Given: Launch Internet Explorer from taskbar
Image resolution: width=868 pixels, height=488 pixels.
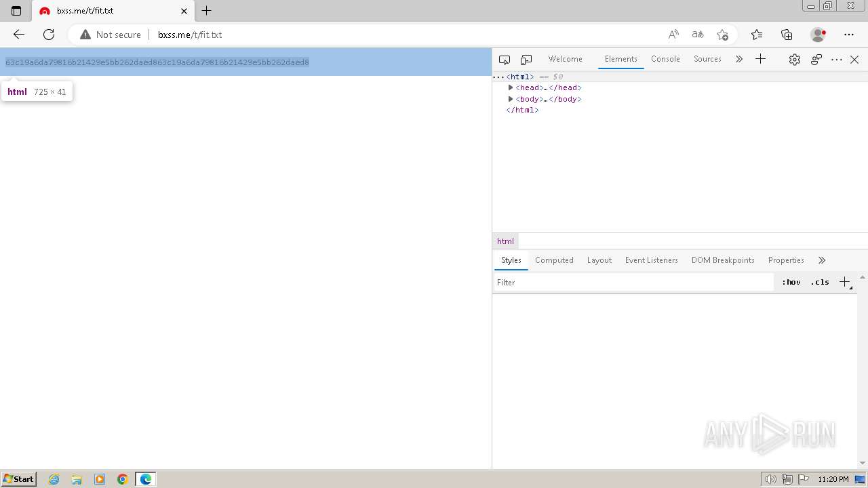Looking at the screenshot, I should click(54, 479).
